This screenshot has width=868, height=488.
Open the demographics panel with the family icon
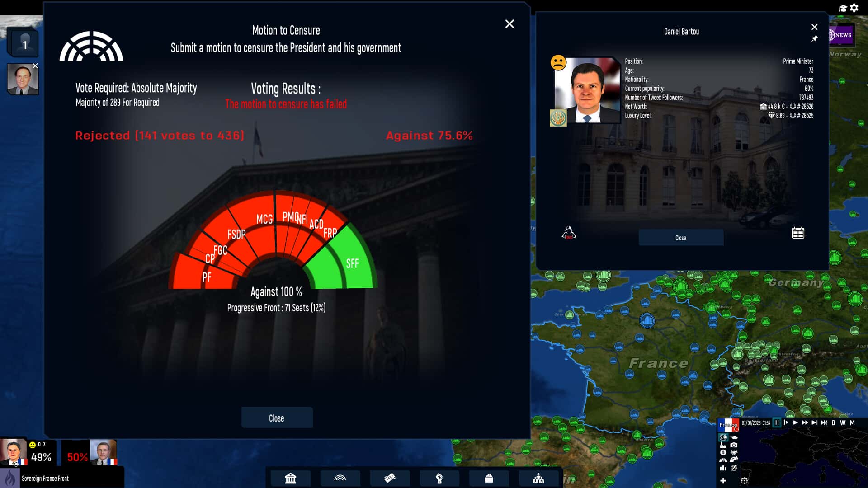pos(539,478)
